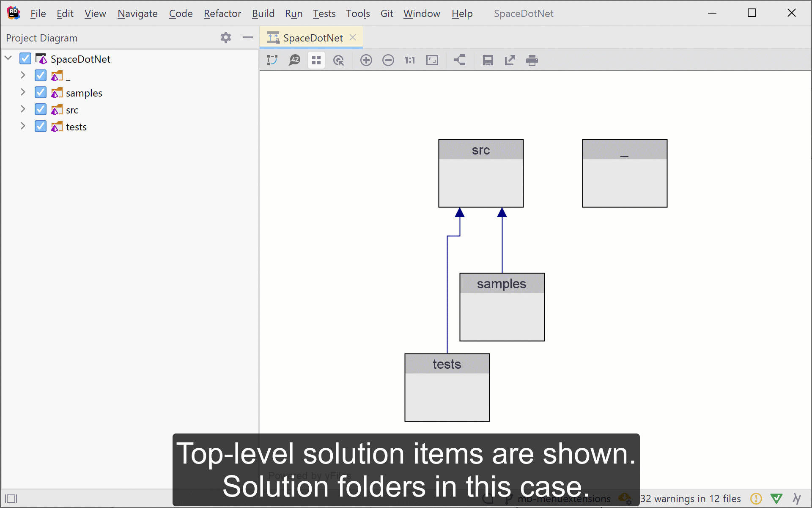
Task: Open tool windows quick access icon
Action: tap(11, 498)
